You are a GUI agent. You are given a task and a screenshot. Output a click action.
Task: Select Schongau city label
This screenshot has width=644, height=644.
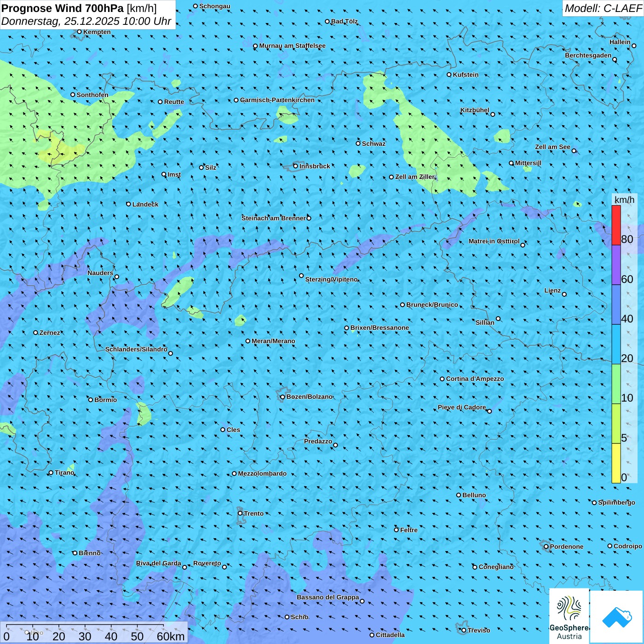[215, 6]
